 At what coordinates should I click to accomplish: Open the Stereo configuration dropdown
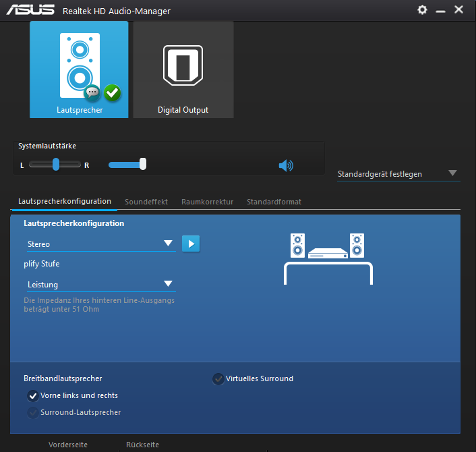tap(101, 244)
